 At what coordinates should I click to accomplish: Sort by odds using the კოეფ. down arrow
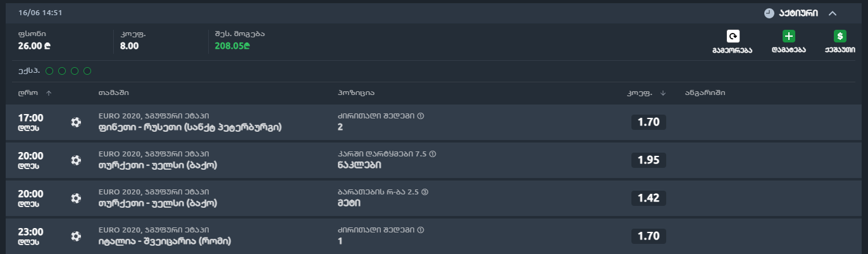coord(663,93)
